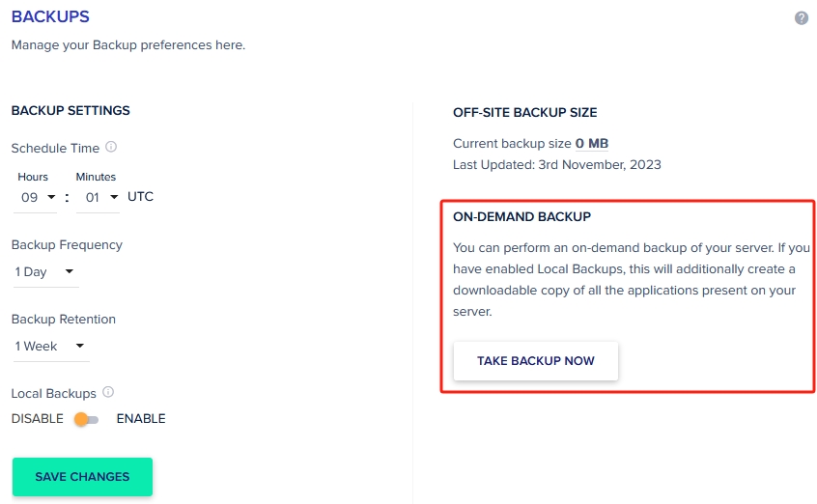Toggle the Local Backups switch
The image size is (817, 504).
86,419
